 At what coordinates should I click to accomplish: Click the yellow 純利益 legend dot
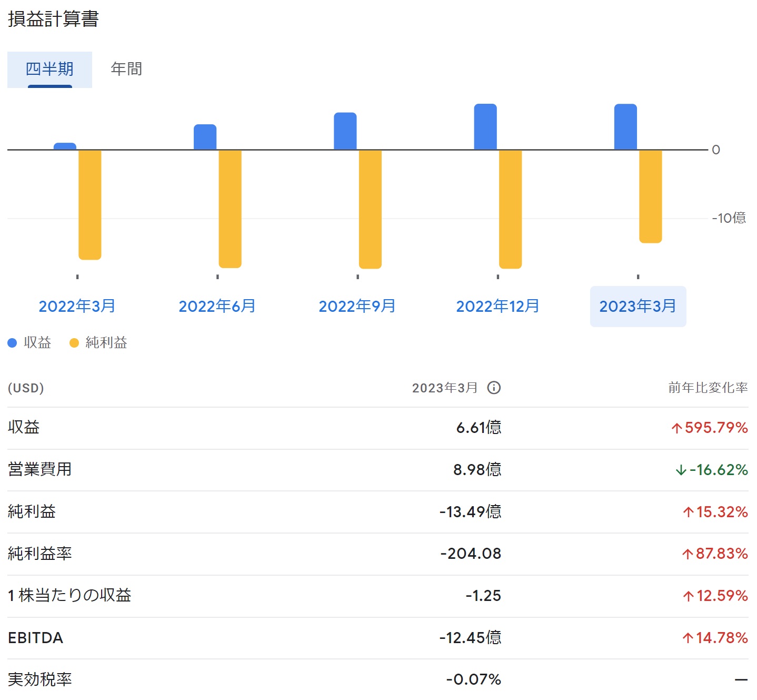[74, 343]
